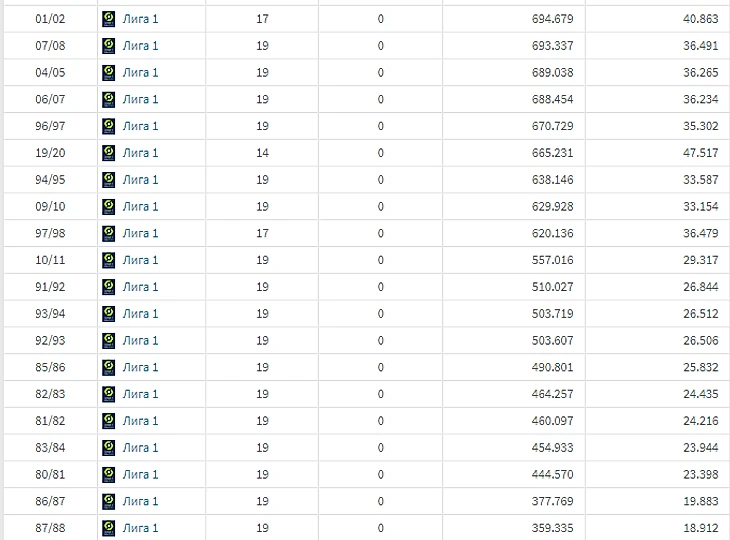Open the Лига 1 link for season 92/93
The width and height of the screenshot is (730, 540).
click(140, 340)
